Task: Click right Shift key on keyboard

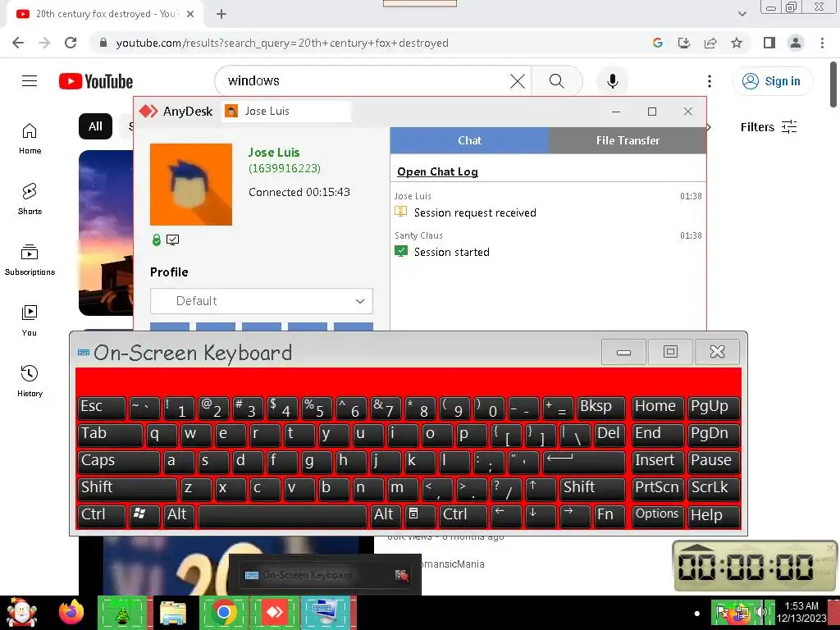Action: pyautogui.click(x=592, y=488)
